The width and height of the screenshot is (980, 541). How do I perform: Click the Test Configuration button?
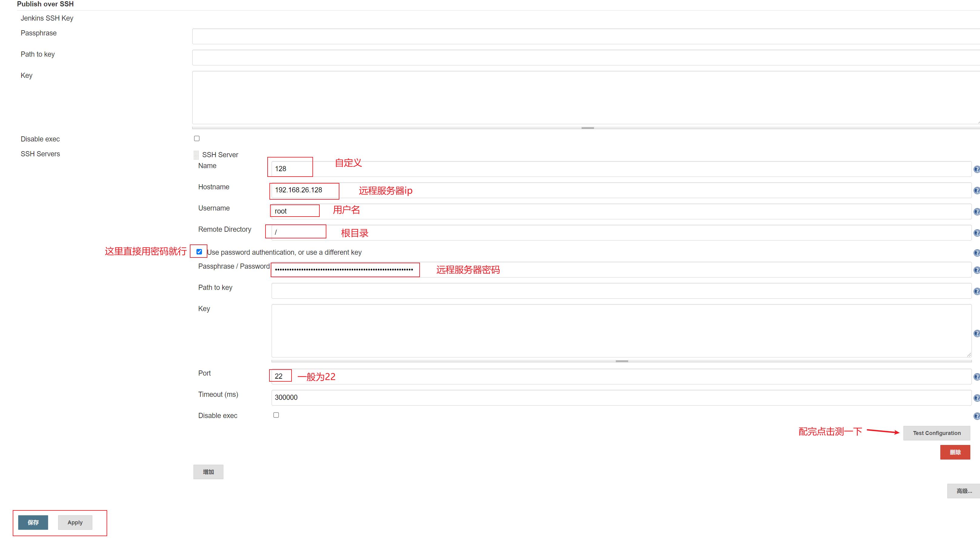point(937,432)
